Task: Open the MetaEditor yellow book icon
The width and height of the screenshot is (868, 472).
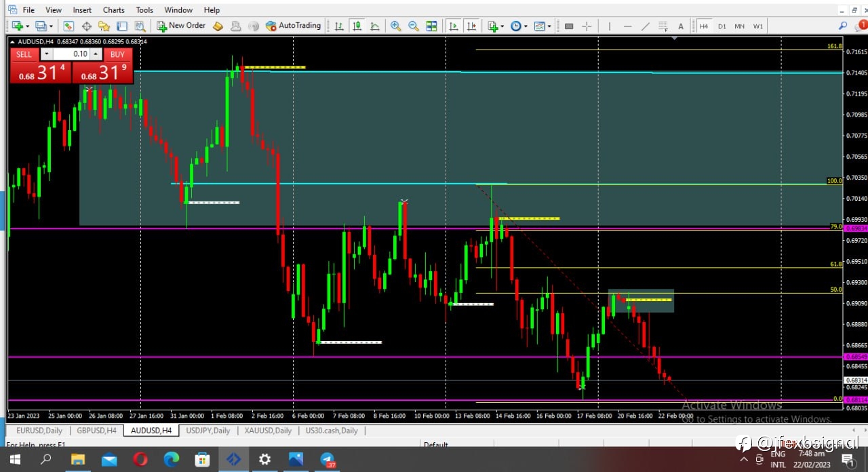Action: pyautogui.click(x=218, y=26)
